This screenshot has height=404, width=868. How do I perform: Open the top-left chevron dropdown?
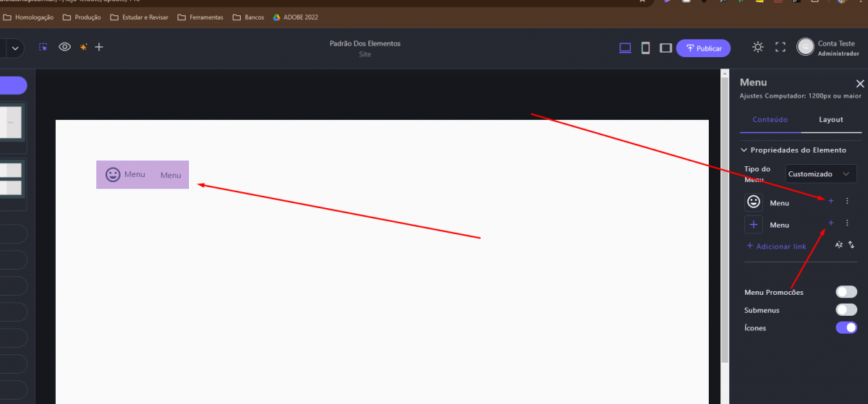tap(14, 48)
